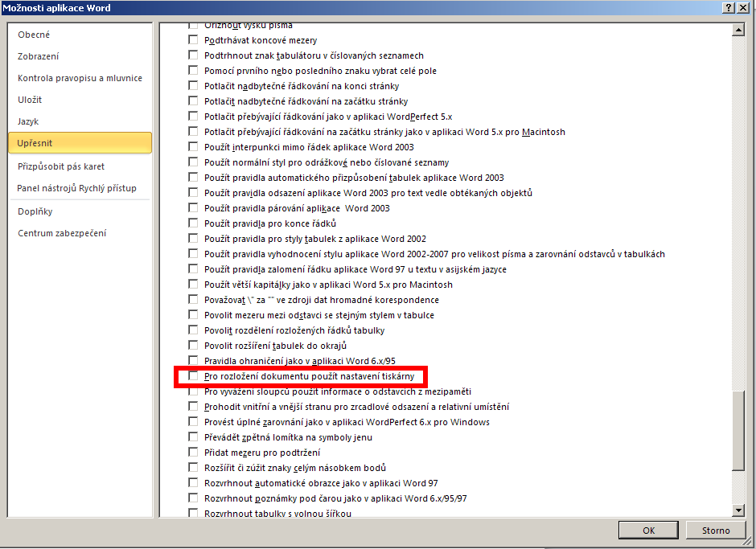Click the scrollbar up arrow
This screenshot has width=756, height=549.
coord(738,30)
